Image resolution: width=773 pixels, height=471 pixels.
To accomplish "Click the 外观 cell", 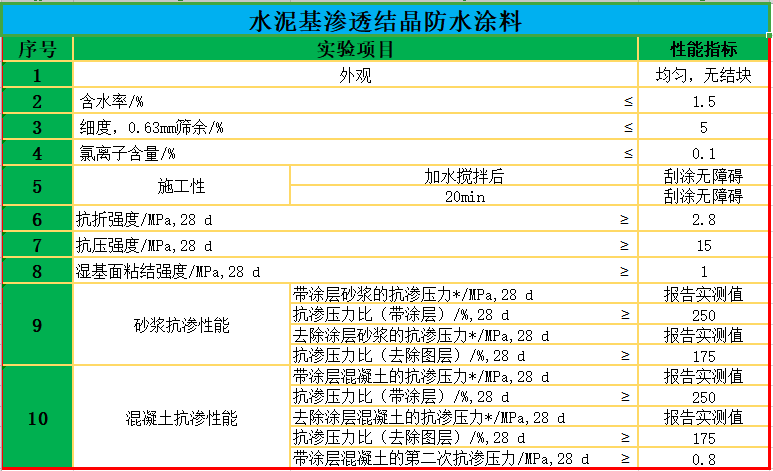I will click(355, 75).
